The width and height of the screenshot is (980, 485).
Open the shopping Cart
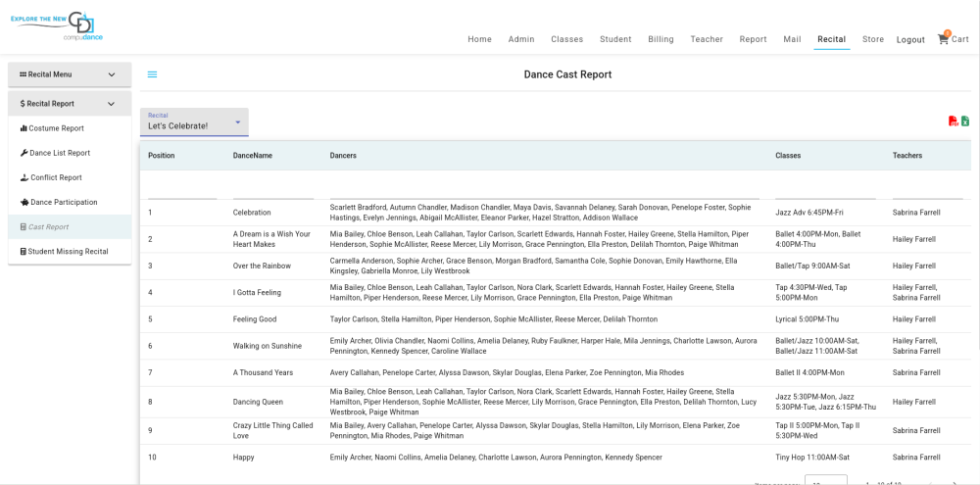click(x=954, y=39)
